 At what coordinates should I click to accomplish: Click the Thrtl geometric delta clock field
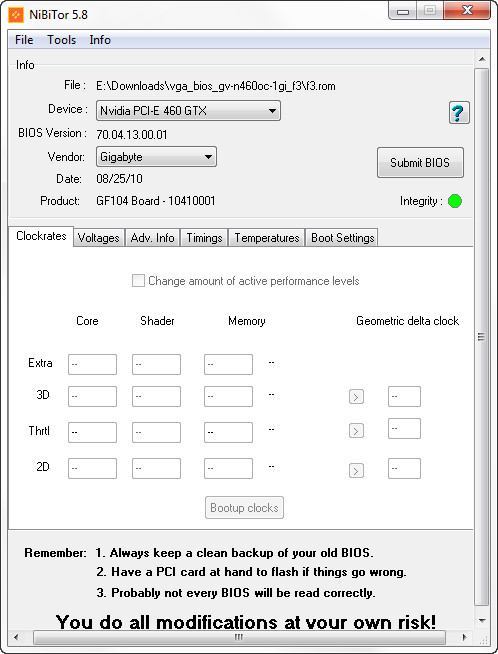coord(404,429)
